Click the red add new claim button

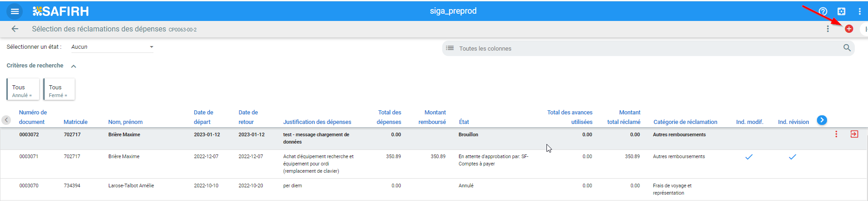pyautogui.click(x=849, y=29)
